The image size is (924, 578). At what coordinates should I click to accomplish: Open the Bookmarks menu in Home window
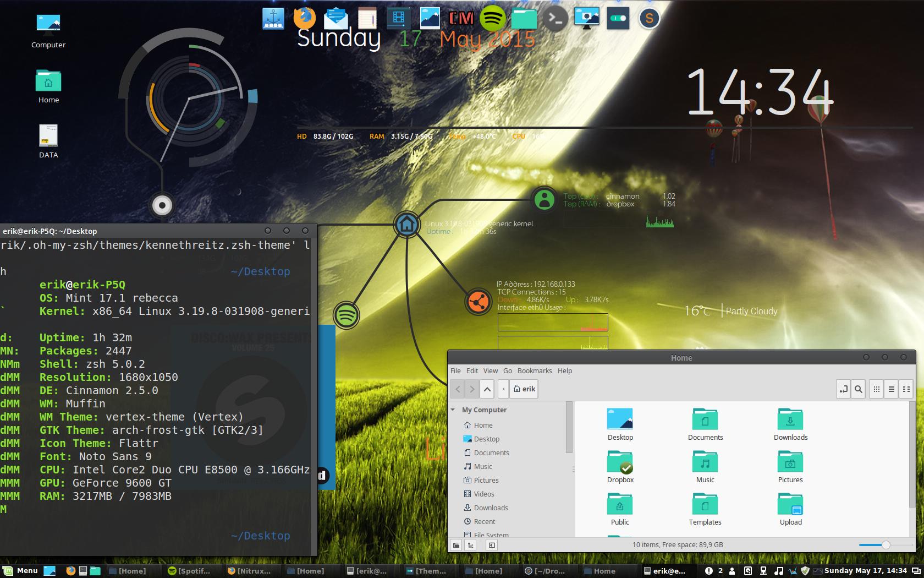535,371
